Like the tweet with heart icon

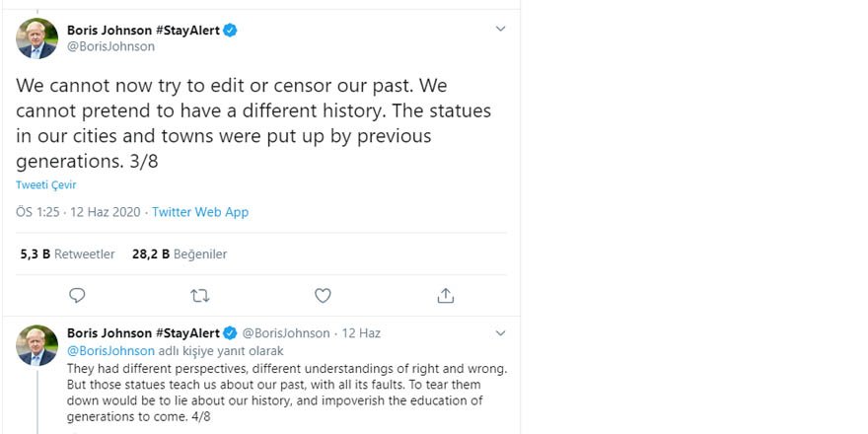323,295
